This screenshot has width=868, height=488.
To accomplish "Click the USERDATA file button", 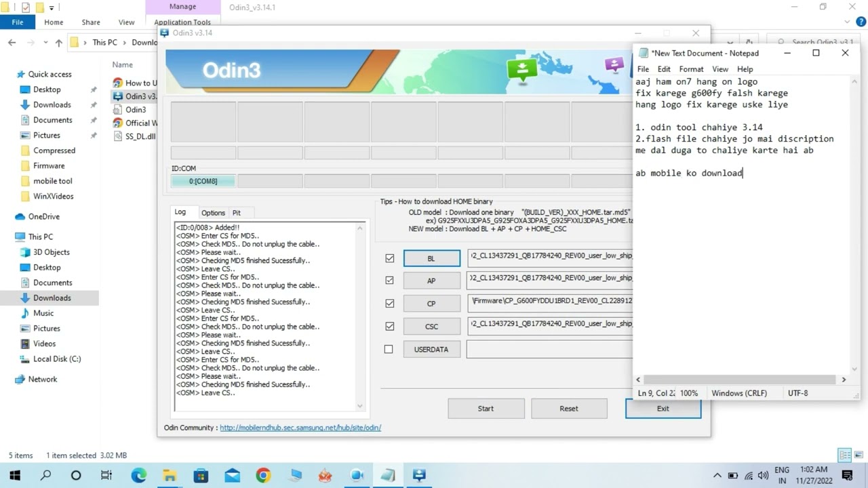I will (431, 349).
